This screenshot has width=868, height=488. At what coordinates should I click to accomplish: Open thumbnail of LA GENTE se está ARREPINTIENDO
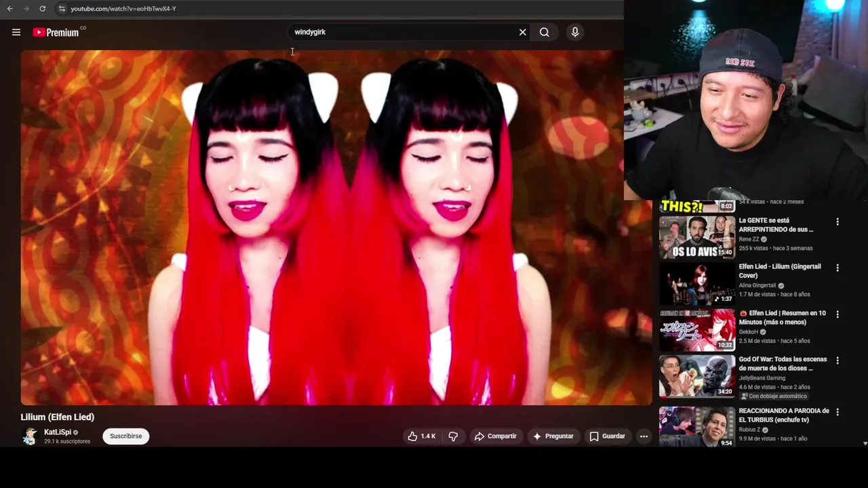pos(697,237)
